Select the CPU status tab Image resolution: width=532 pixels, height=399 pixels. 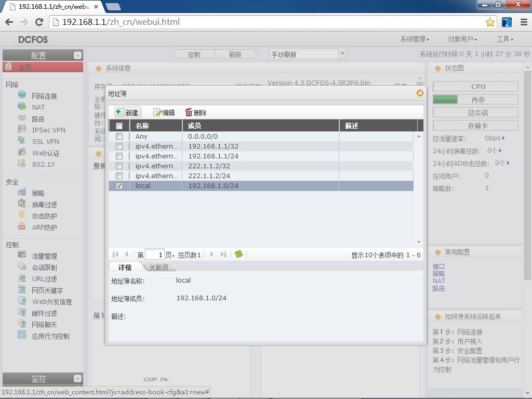tap(475, 86)
